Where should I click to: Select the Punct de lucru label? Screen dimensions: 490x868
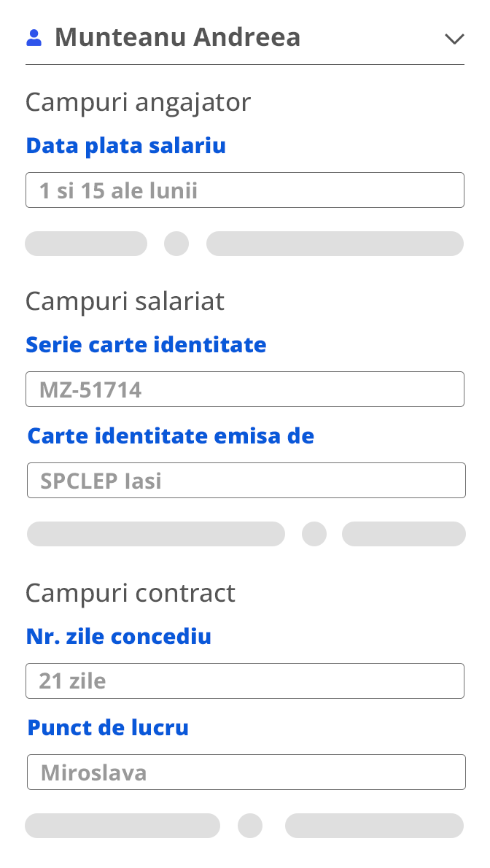click(x=107, y=727)
